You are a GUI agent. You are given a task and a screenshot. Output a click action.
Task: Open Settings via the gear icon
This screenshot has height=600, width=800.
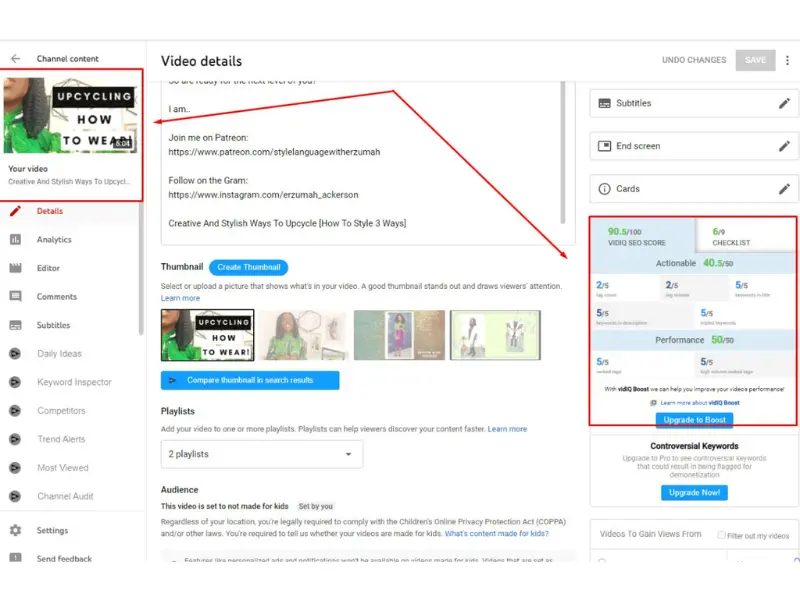(x=16, y=531)
